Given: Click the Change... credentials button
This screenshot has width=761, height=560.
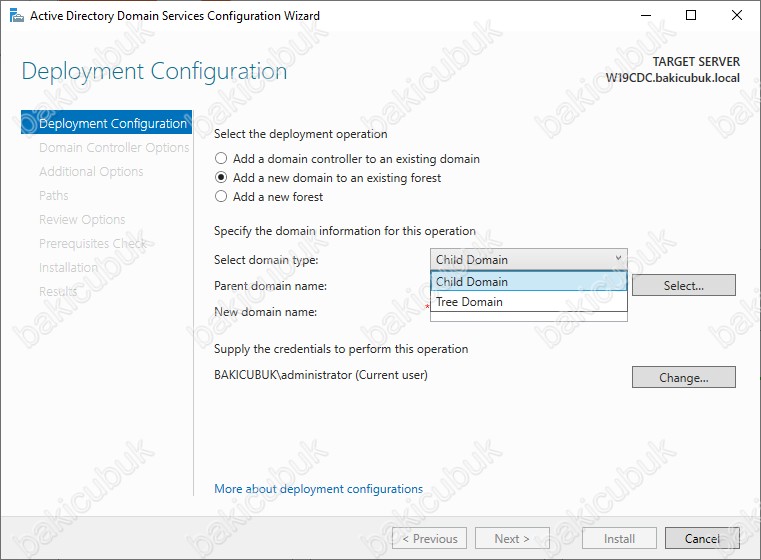Looking at the screenshot, I should [x=683, y=378].
